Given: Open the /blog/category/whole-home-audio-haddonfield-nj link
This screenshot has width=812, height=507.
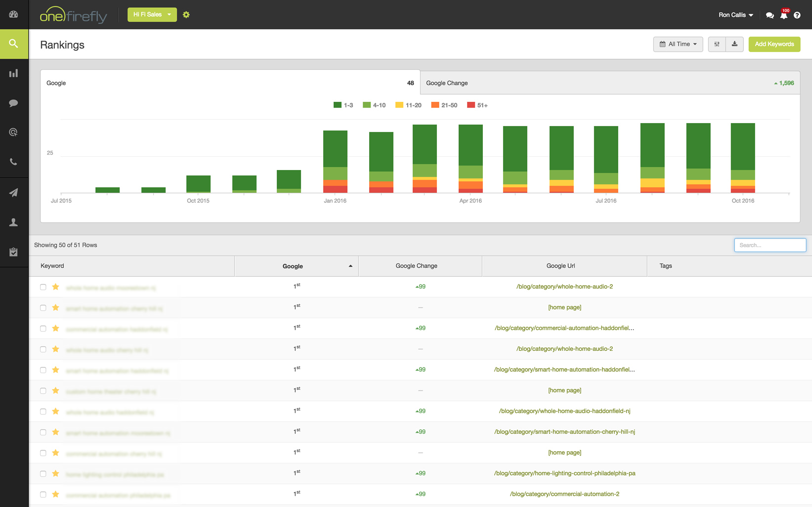Looking at the screenshot, I should click(x=564, y=411).
